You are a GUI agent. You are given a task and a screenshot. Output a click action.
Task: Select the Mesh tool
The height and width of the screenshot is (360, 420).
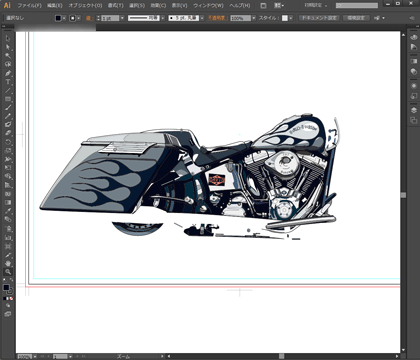pos(8,194)
